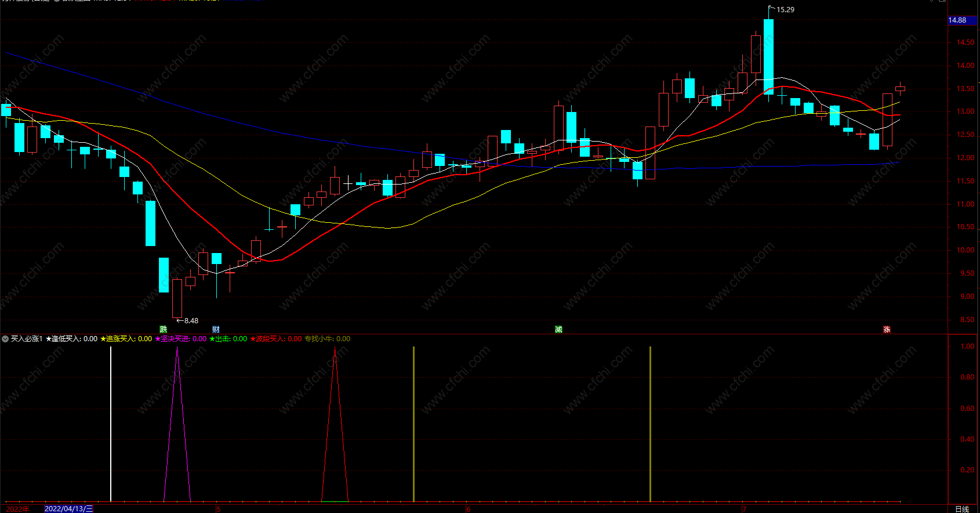Image resolution: width=980 pixels, height=513 pixels.
Task: Click the 13.00 price axis label
Action: click(x=966, y=111)
